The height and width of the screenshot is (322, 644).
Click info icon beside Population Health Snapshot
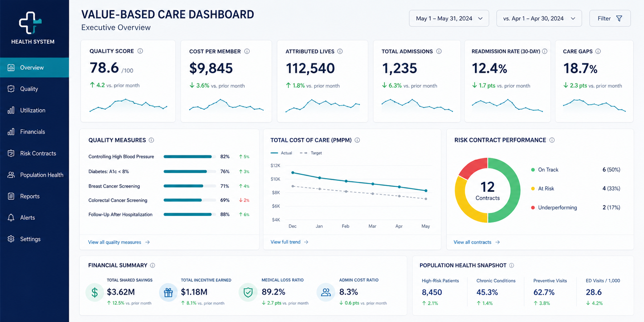pos(511,265)
